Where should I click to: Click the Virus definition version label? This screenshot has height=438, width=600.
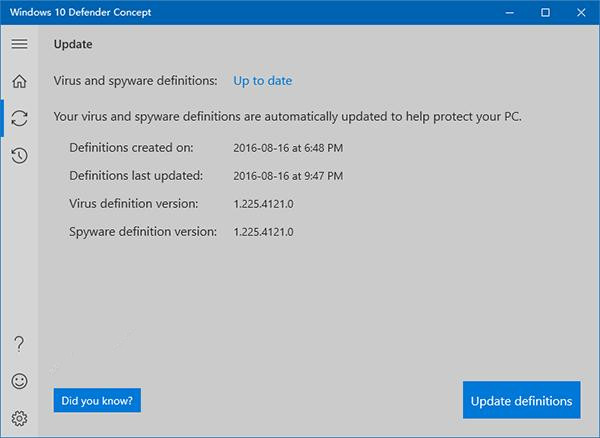[x=134, y=204]
